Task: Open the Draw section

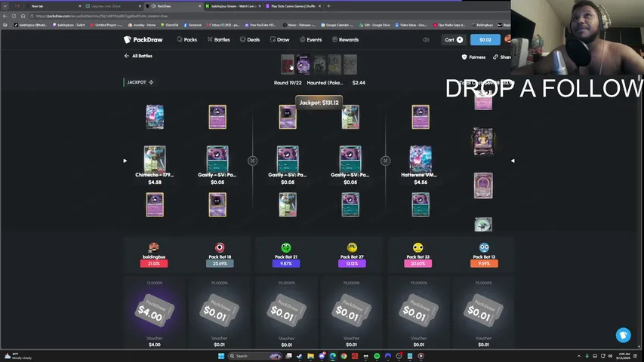Action: tap(279, 40)
